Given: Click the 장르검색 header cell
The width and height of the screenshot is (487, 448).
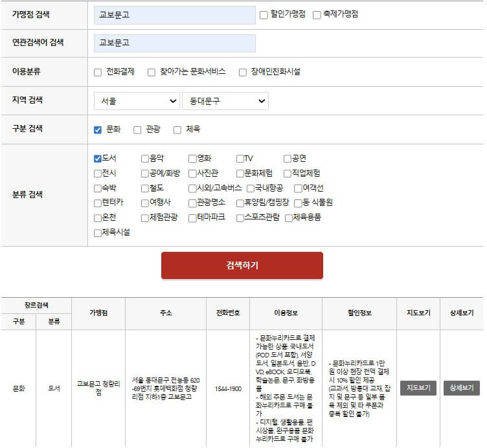Looking at the screenshot, I should pyautogui.click(x=36, y=305).
